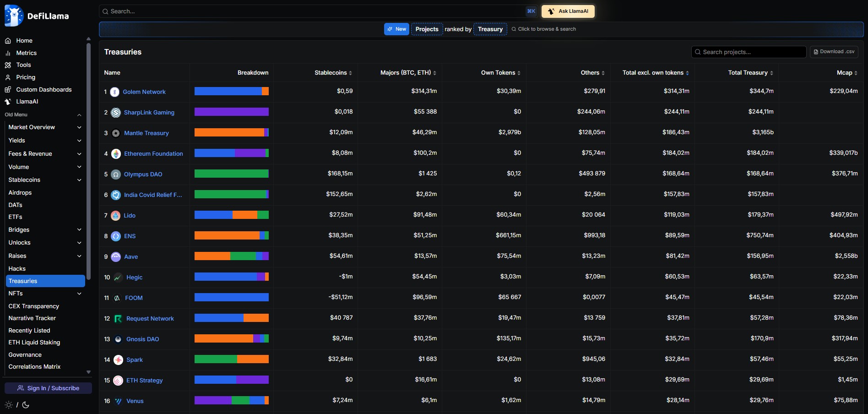Click the DefiLlama logo icon

pyautogui.click(x=14, y=16)
